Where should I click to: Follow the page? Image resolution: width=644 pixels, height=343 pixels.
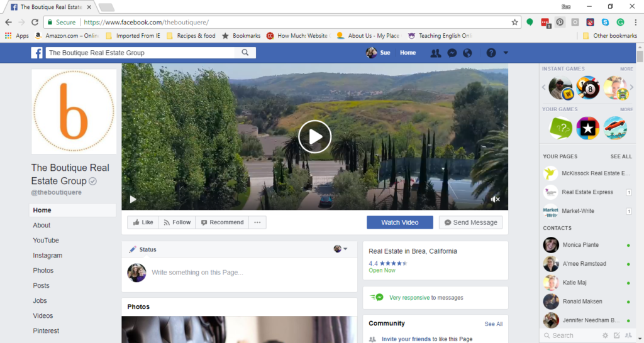[x=177, y=222]
